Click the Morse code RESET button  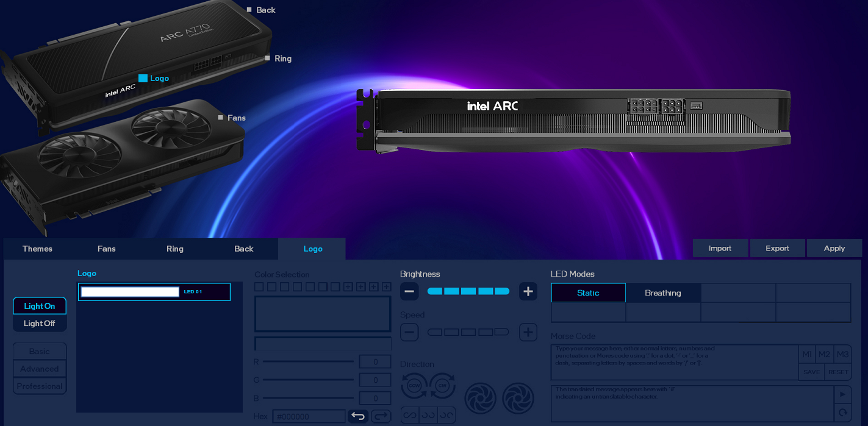coord(838,372)
